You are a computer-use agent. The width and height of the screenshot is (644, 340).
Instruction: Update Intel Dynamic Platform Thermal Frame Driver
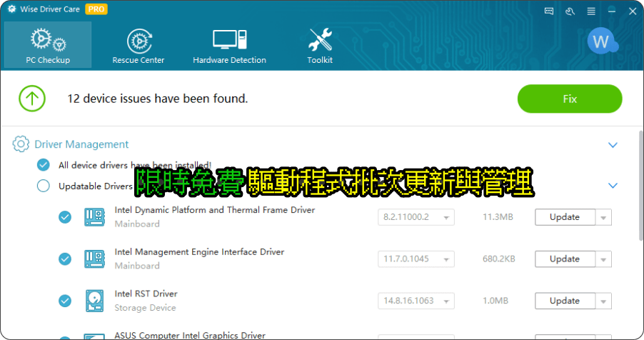[565, 217]
